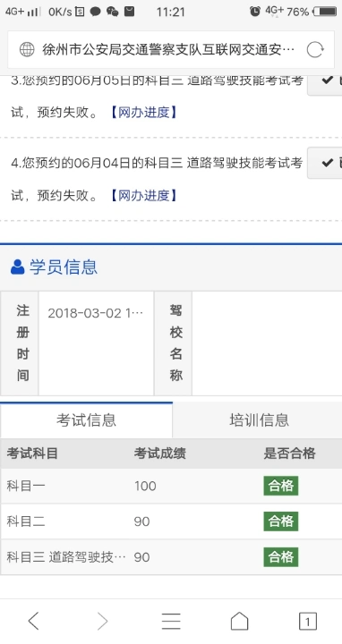Tap the mail notification icon

(x=130, y=12)
